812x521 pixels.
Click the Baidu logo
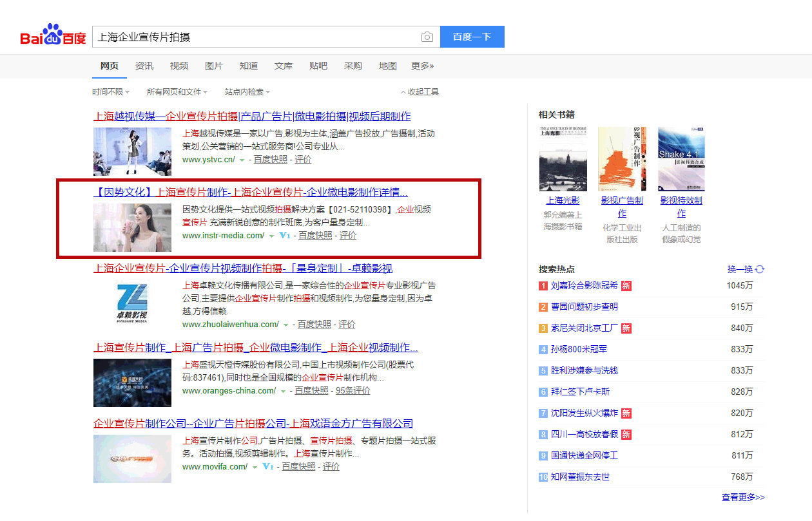pos(52,36)
